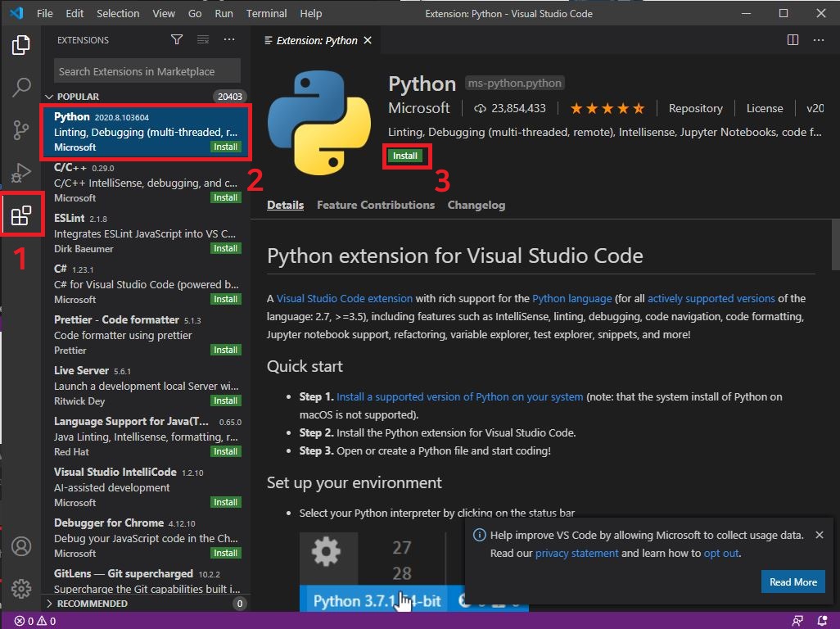Image resolution: width=840 pixels, height=629 pixels.
Task: Open Install a supported version link
Action: click(x=459, y=397)
